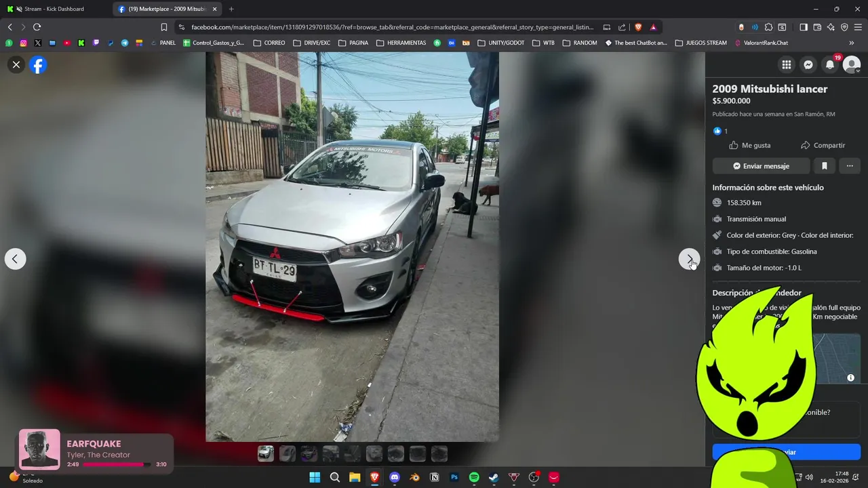Show the next listing photo

click(689, 259)
